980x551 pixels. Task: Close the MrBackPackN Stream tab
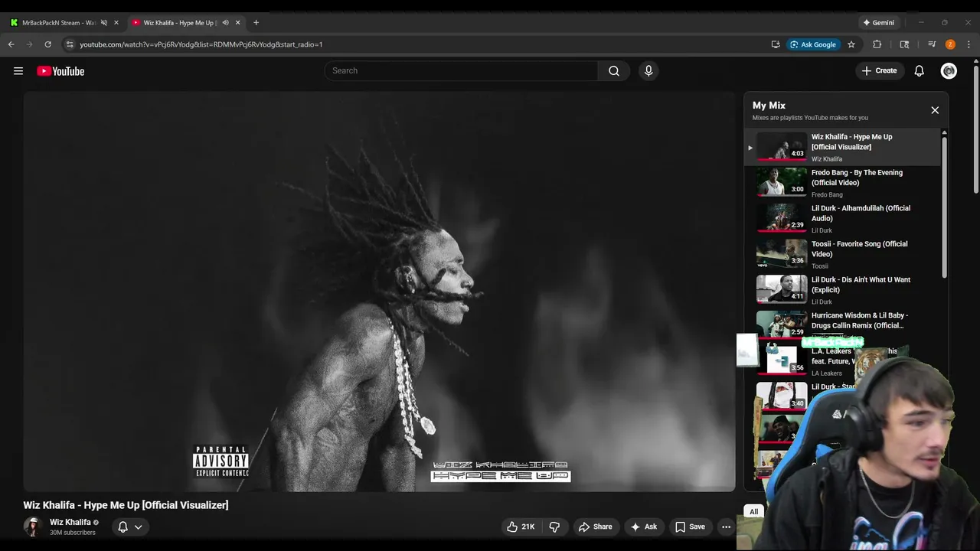[x=116, y=22]
